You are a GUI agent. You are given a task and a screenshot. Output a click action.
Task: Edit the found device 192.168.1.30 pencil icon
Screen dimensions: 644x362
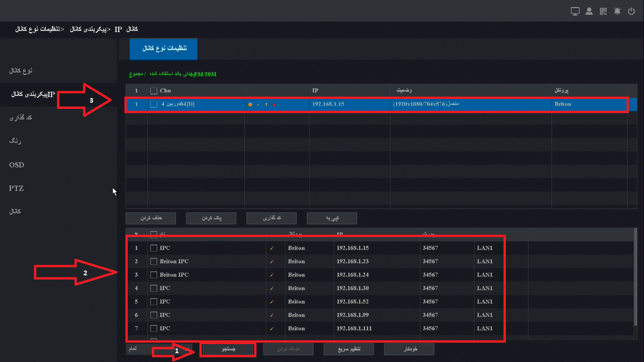click(x=272, y=288)
